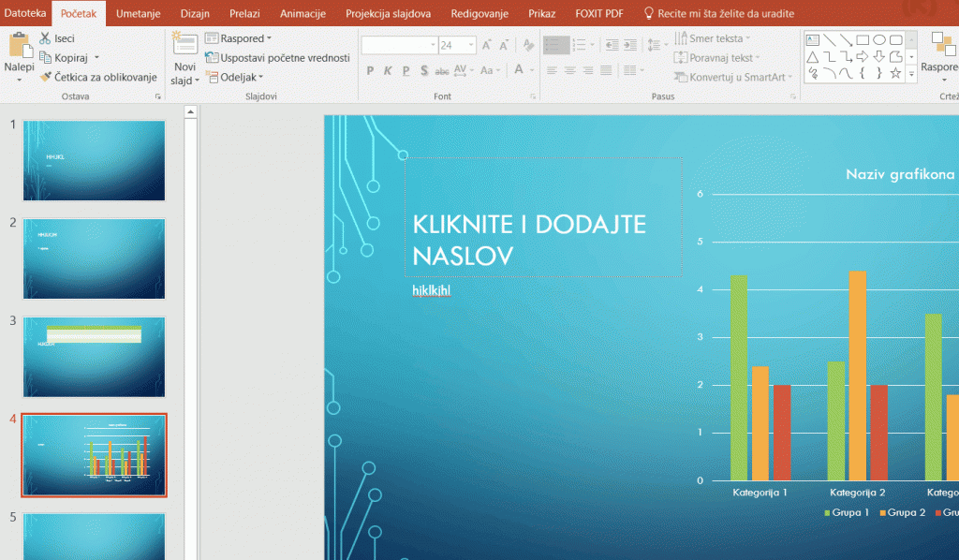Select the text box shape
The width and height of the screenshot is (959, 560).
click(x=812, y=40)
